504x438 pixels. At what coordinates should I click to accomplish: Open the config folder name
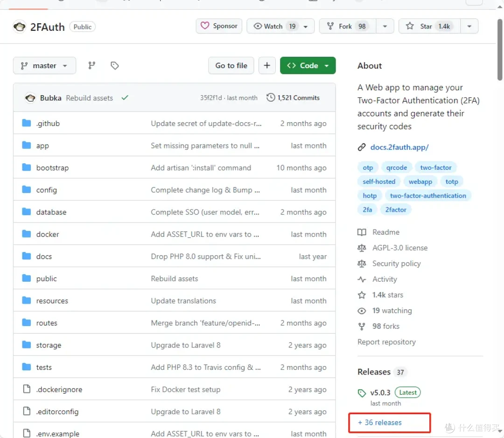point(47,190)
